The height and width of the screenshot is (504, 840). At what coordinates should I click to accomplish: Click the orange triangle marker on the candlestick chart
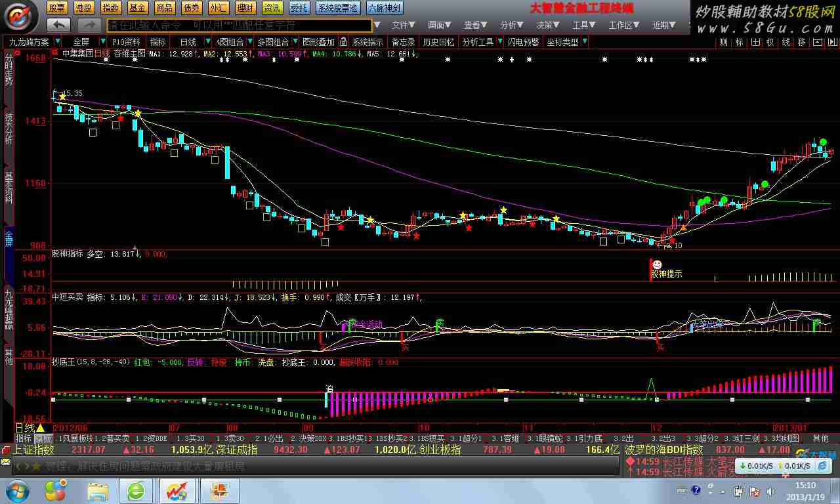point(684,228)
